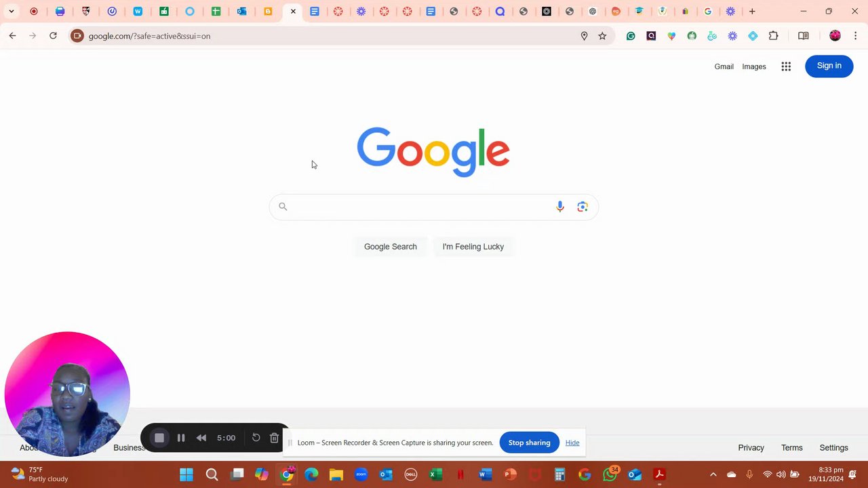The image size is (868, 488).
Task: Search by voice using the microphone icon
Action: point(560,207)
